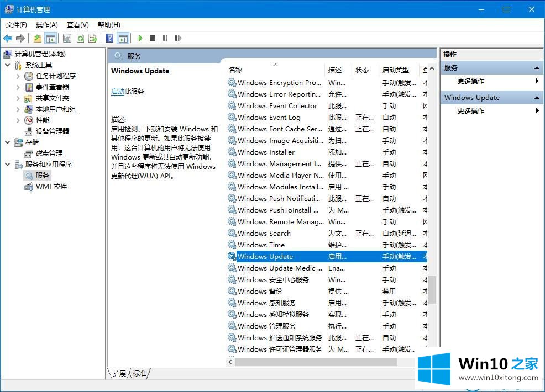Expand the 事件查看器 node arrow

[x=18, y=87]
